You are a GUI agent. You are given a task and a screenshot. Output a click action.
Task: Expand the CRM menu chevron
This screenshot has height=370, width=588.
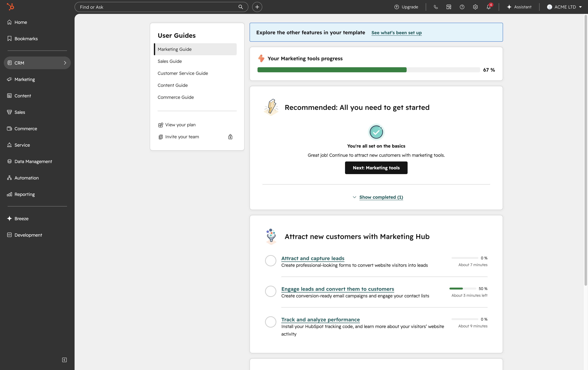(x=65, y=63)
